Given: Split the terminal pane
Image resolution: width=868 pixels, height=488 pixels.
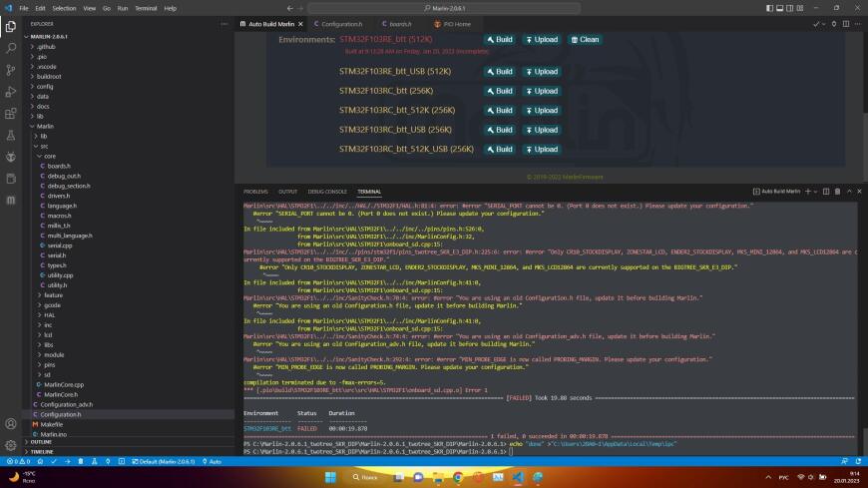Looking at the screenshot, I should coord(826,191).
